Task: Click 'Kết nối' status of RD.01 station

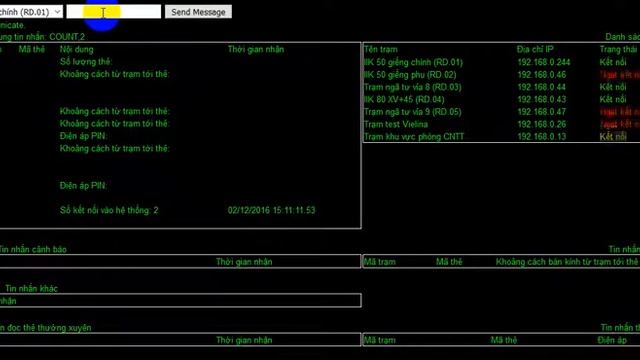Action: coord(613,62)
